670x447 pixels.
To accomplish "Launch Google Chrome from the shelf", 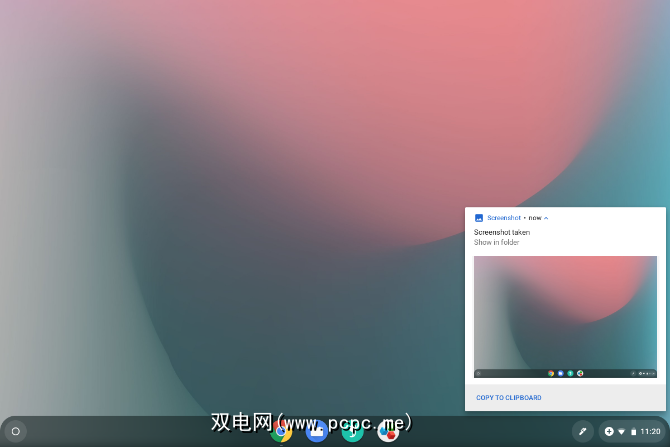I will tap(281, 432).
